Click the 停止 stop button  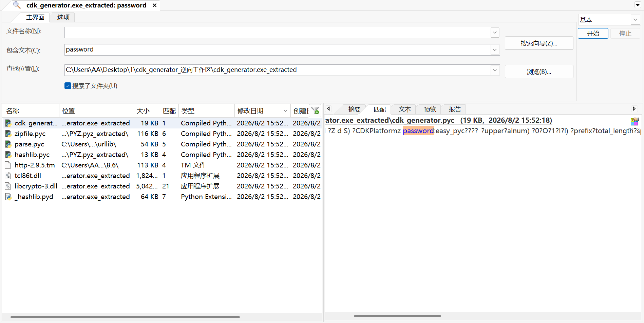tap(625, 34)
